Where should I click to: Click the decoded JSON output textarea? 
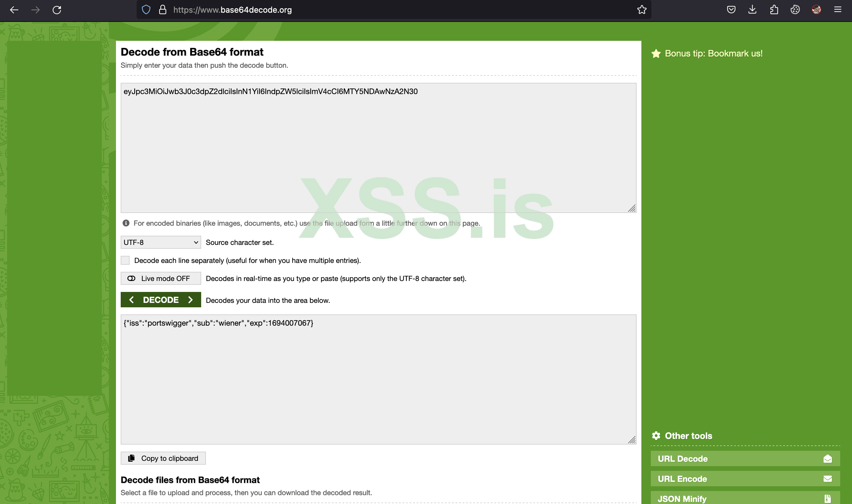pos(378,379)
